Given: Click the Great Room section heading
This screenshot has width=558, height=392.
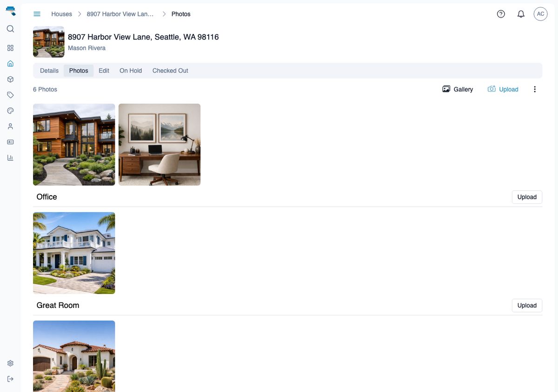Looking at the screenshot, I should tap(58, 305).
